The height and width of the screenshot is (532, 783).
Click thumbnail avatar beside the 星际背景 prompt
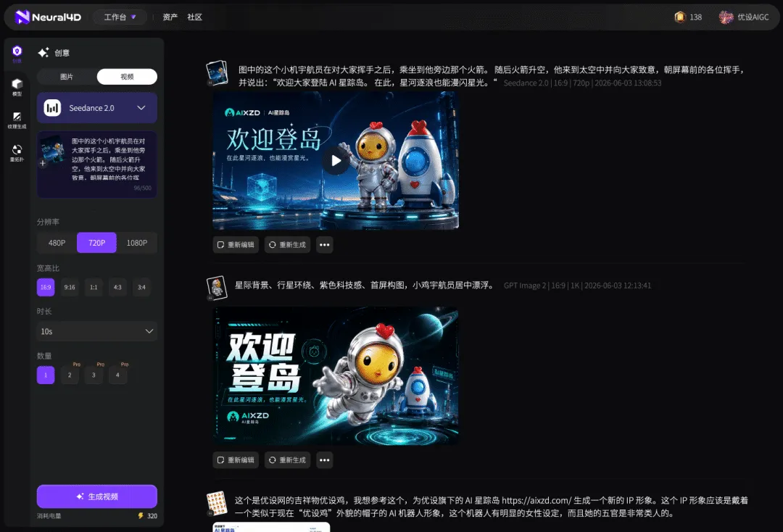[x=217, y=288]
